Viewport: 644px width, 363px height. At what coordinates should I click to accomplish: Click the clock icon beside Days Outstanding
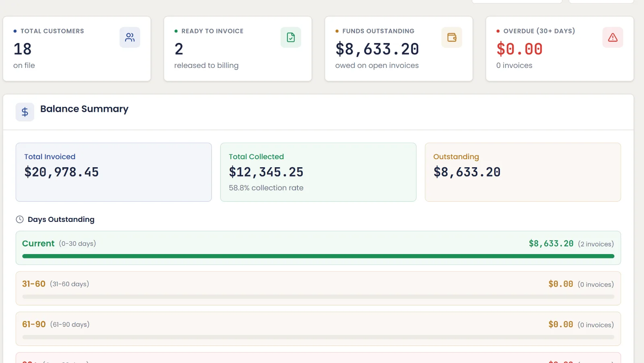point(20,219)
